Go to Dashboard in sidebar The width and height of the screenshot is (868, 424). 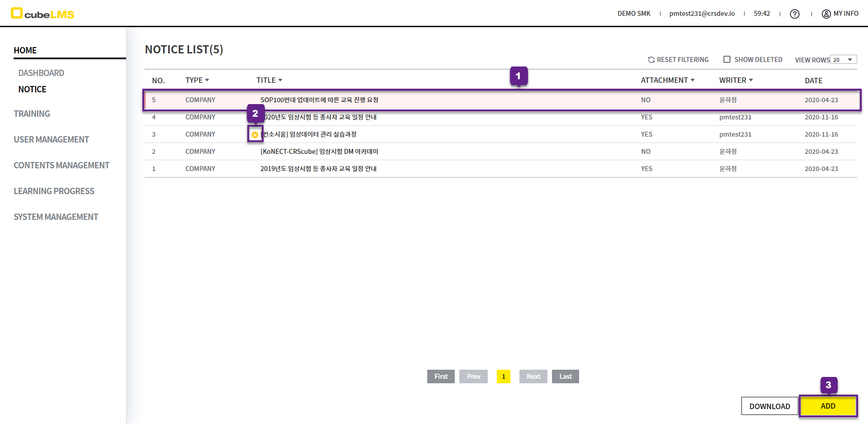coord(41,73)
